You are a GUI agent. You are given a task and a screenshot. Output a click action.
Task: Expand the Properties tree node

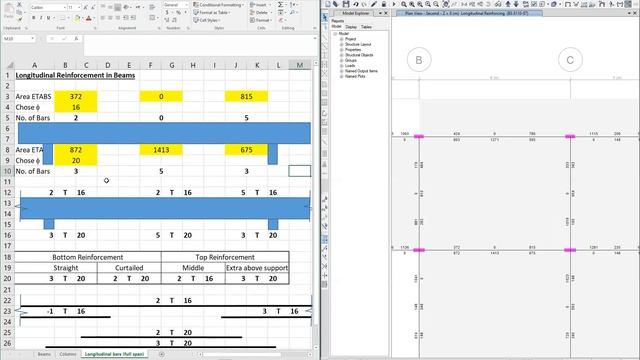pos(341,49)
